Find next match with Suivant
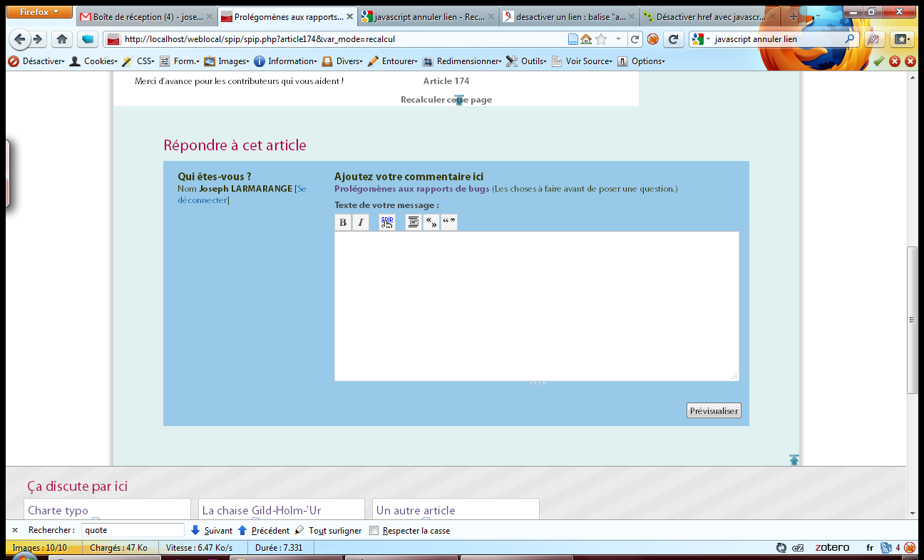Image resolution: width=924 pixels, height=560 pixels. (211, 530)
